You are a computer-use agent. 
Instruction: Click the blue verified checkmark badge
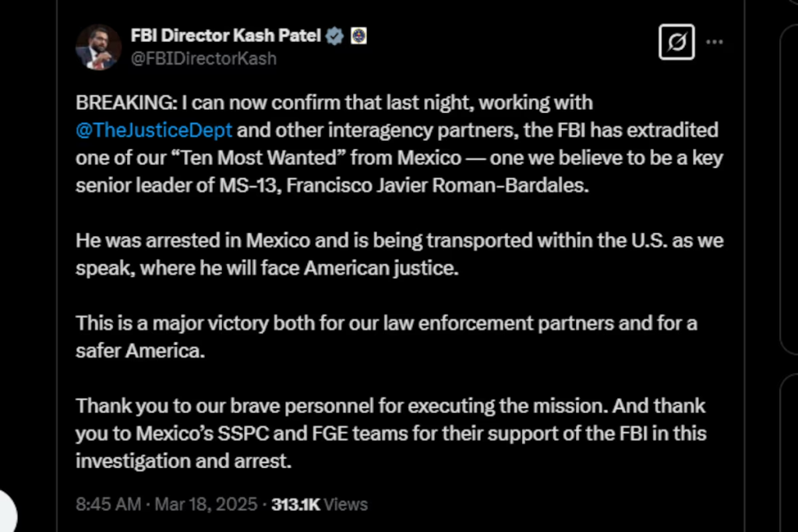334,36
